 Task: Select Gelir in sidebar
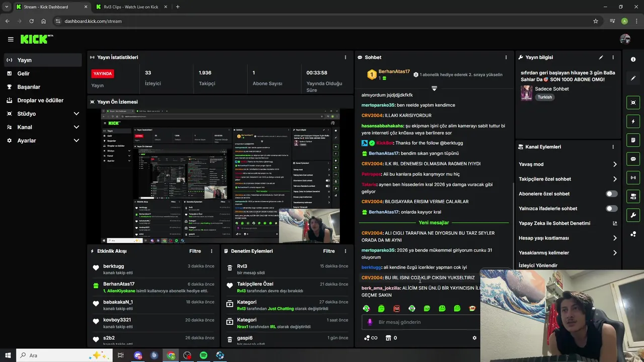click(x=43, y=73)
